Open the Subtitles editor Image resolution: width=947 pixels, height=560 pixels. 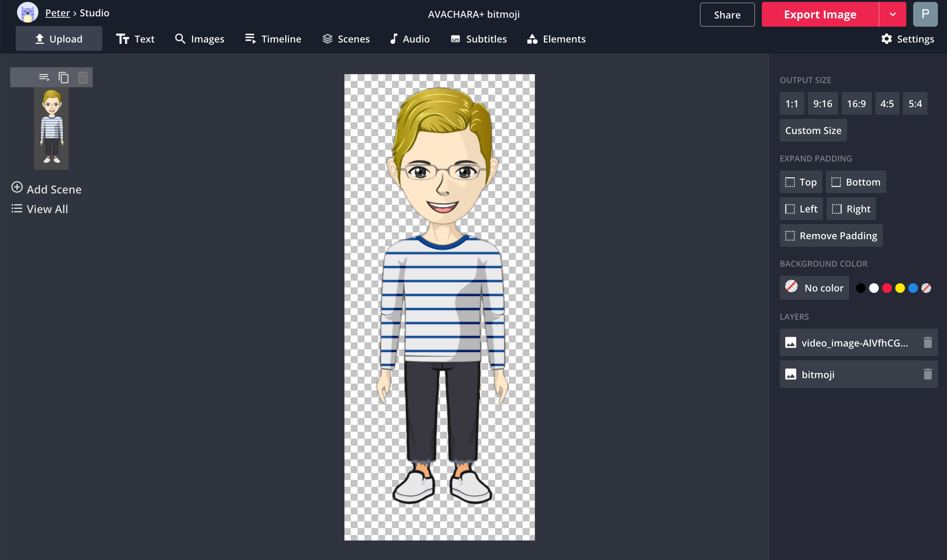(x=478, y=39)
